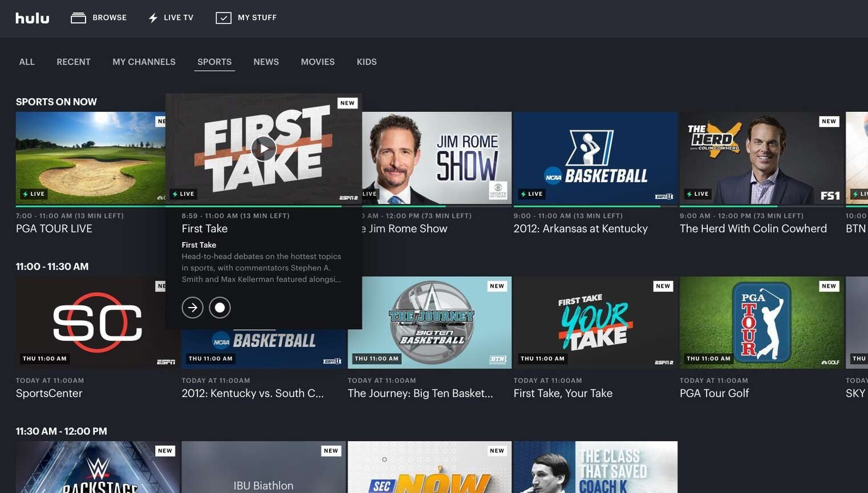
Task: Click the First Take progress bar
Action: (x=263, y=206)
